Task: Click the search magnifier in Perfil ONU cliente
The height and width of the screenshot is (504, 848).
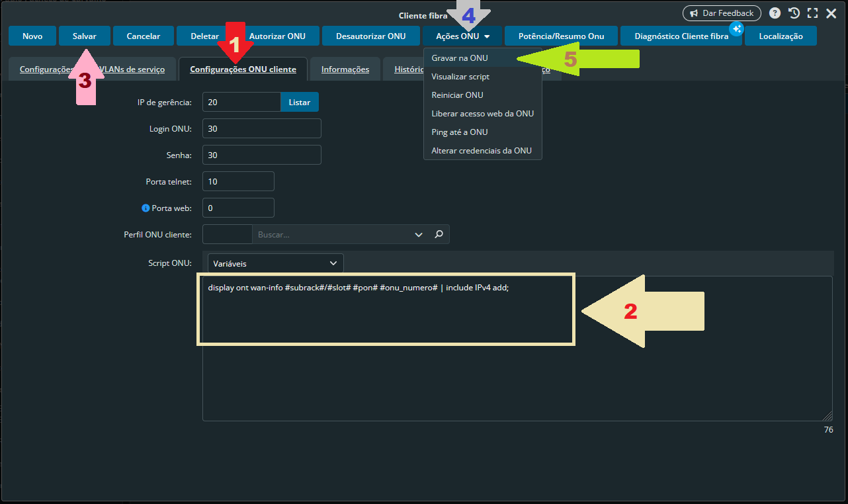Action: (438, 234)
